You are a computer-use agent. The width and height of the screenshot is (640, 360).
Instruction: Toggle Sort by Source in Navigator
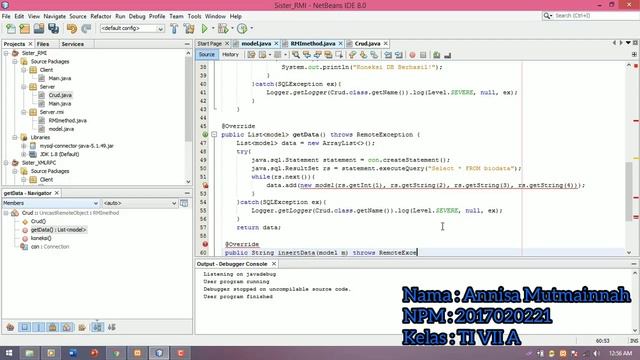tap(111, 327)
